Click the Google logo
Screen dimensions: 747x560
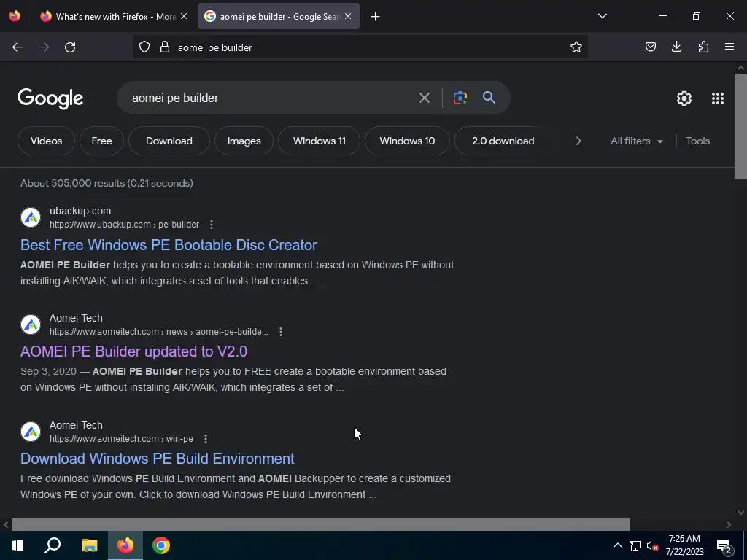tap(50, 98)
